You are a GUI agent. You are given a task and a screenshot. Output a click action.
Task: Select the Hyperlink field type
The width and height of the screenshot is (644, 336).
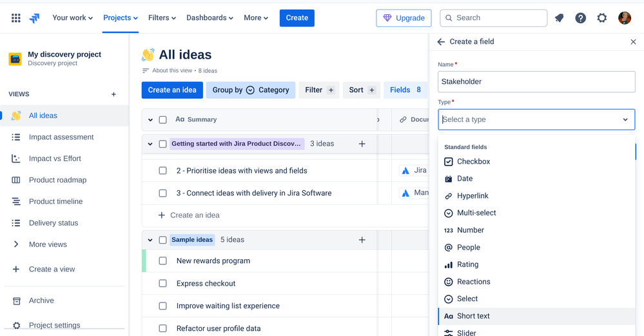coord(536,196)
